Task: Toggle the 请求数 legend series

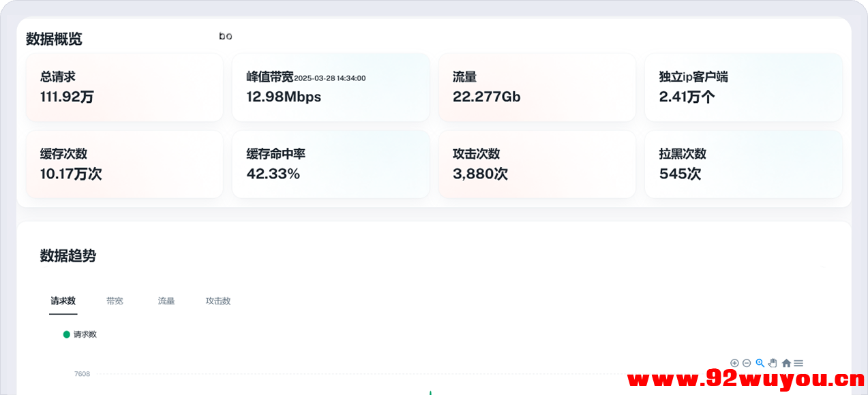Action: point(80,334)
